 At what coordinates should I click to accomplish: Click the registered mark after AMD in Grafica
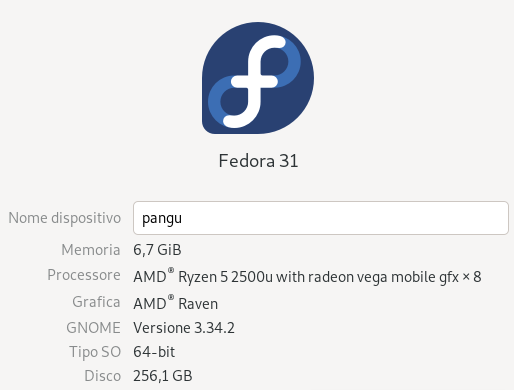pos(171,297)
